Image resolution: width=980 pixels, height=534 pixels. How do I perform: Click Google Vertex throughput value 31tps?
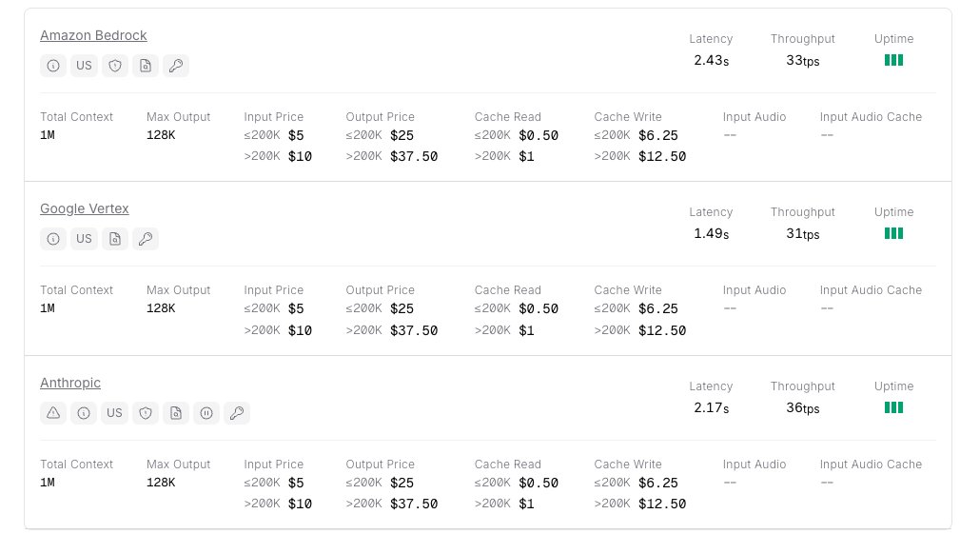click(802, 234)
